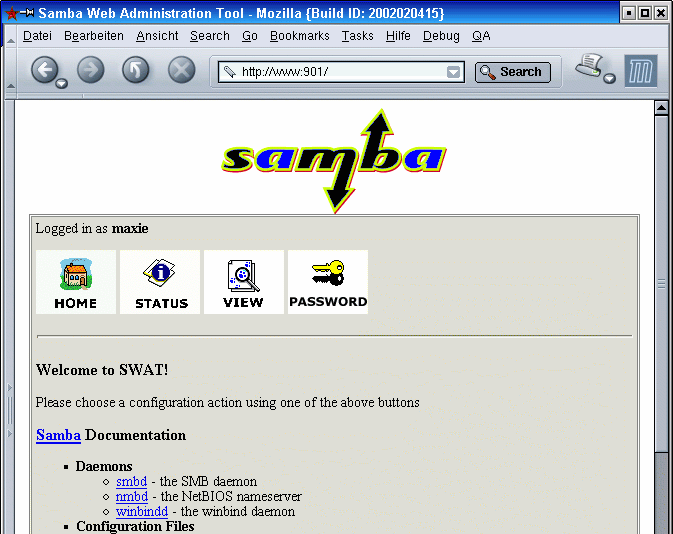Open the URL bar history dropdown

pyautogui.click(x=453, y=72)
